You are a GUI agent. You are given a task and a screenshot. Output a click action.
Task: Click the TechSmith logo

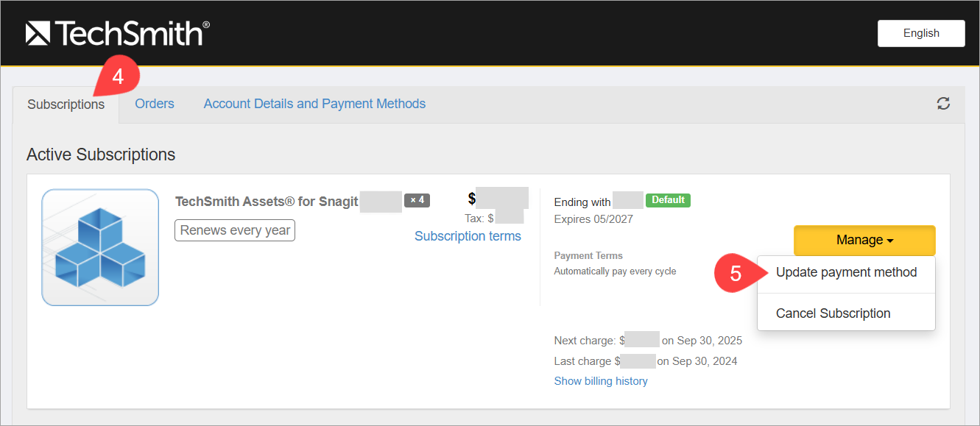coord(118,33)
